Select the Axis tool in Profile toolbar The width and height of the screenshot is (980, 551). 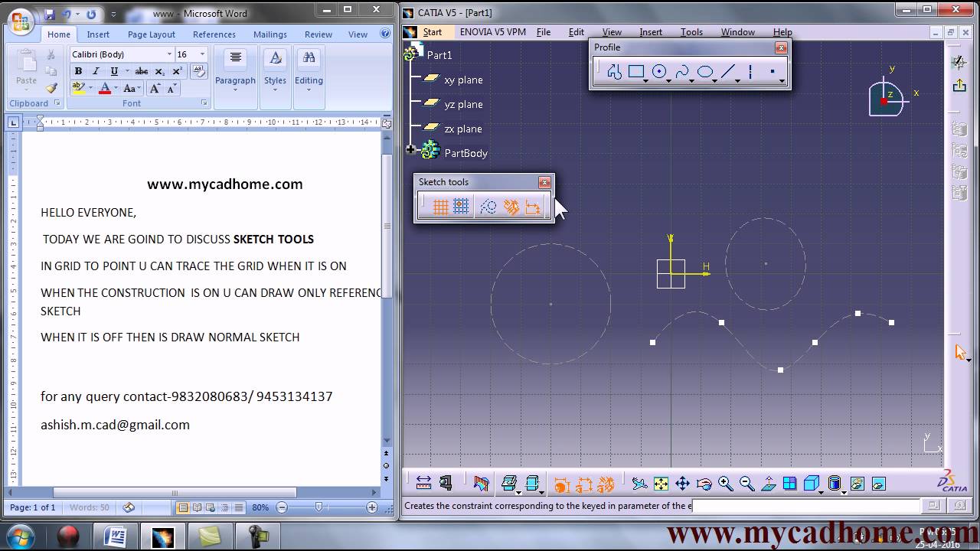pyautogui.click(x=750, y=72)
